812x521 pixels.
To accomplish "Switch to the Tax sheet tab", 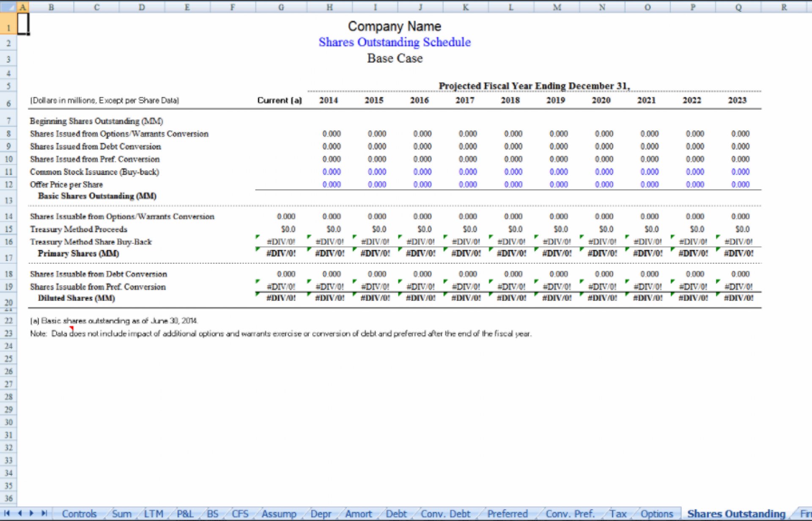I will 618,514.
